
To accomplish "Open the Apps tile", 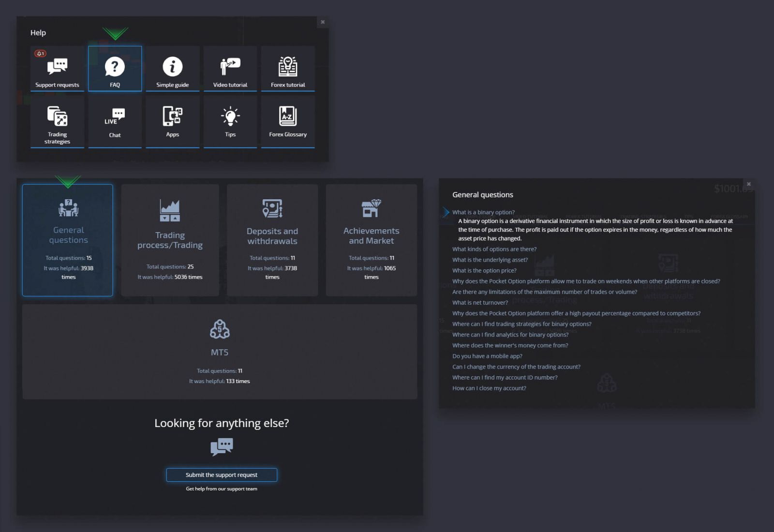I will 172,121.
